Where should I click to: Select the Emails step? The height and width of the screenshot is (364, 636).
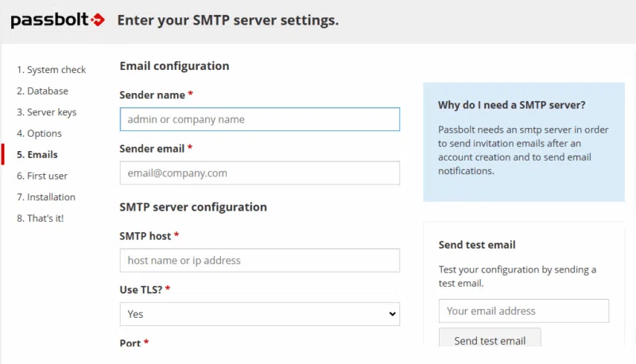pyautogui.click(x=37, y=154)
